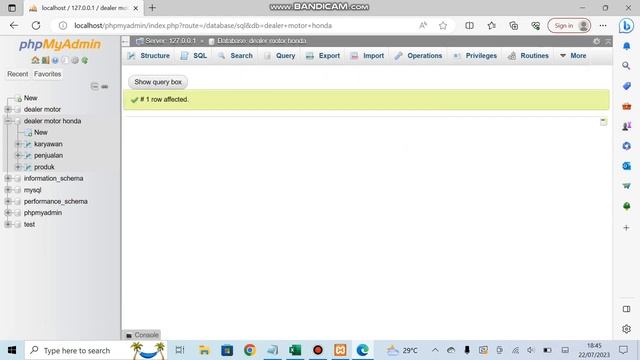Reload navigation panel green icon

tap(84, 60)
